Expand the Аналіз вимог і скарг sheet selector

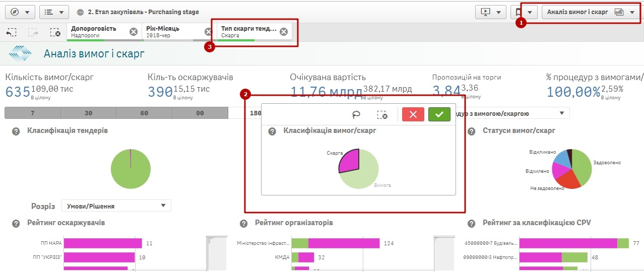click(590, 12)
